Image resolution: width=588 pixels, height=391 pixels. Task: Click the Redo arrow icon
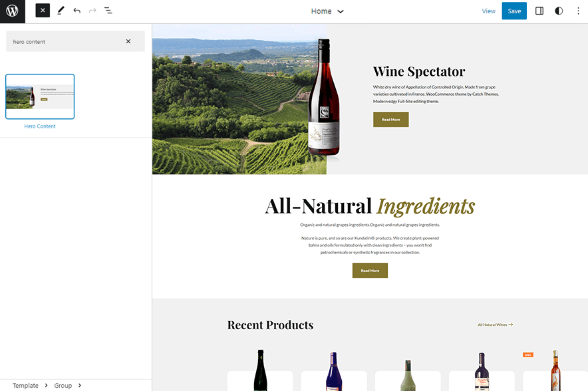[x=92, y=11]
